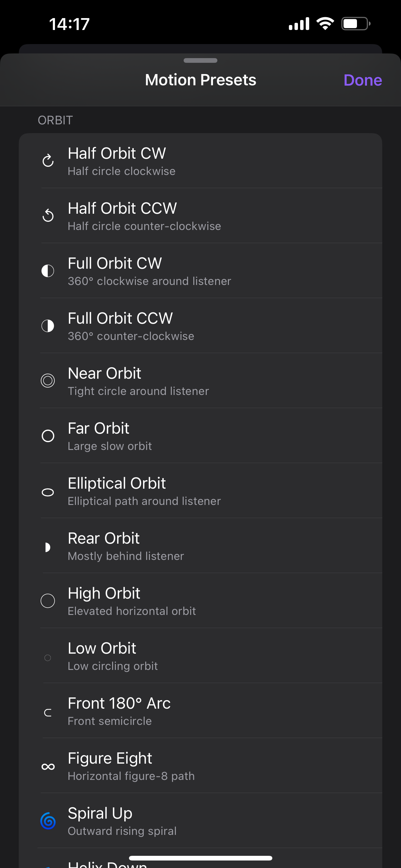The image size is (401, 868).
Task: Tap the infinity icon for Figure Eight
Action: coord(48,767)
